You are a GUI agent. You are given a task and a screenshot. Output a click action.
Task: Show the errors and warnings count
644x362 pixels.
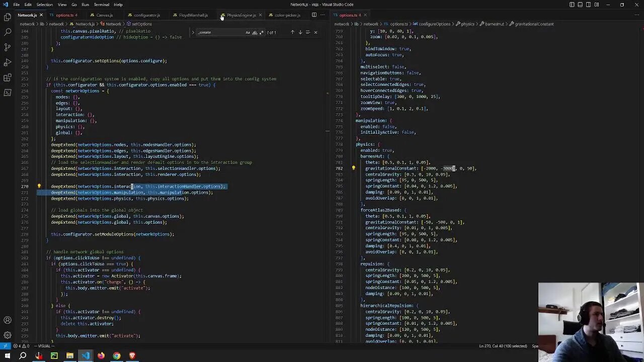(x=21, y=346)
